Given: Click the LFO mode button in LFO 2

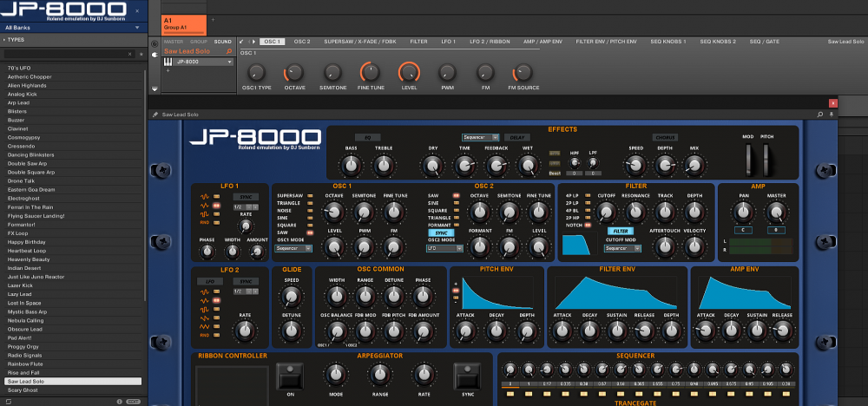Looking at the screenshot, I should click(210, 282).
